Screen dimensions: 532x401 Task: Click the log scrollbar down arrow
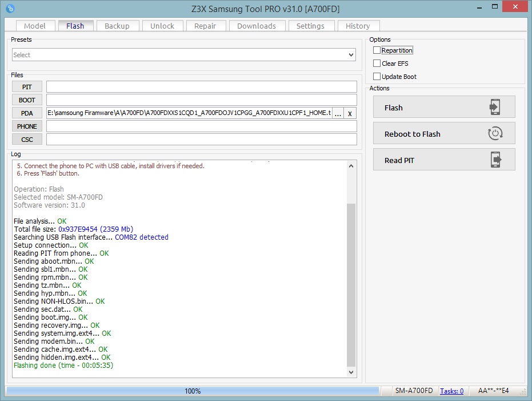(x=351, y=372)
